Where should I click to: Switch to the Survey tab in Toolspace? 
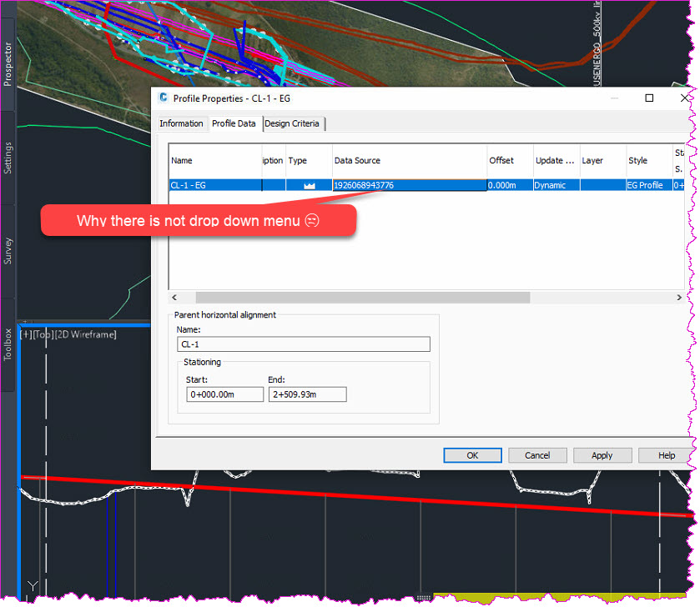pos(8,251)
